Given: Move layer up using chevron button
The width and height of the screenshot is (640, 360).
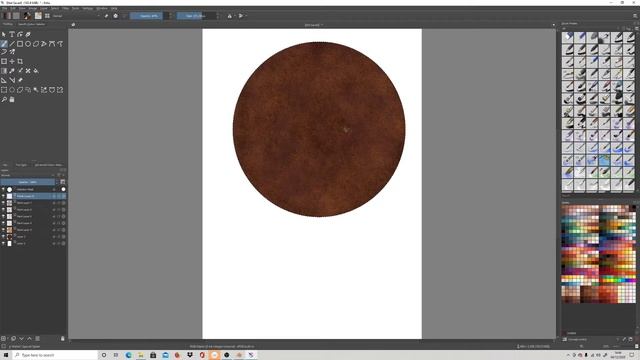Looking at the screenshot, I should pos(29,338).
